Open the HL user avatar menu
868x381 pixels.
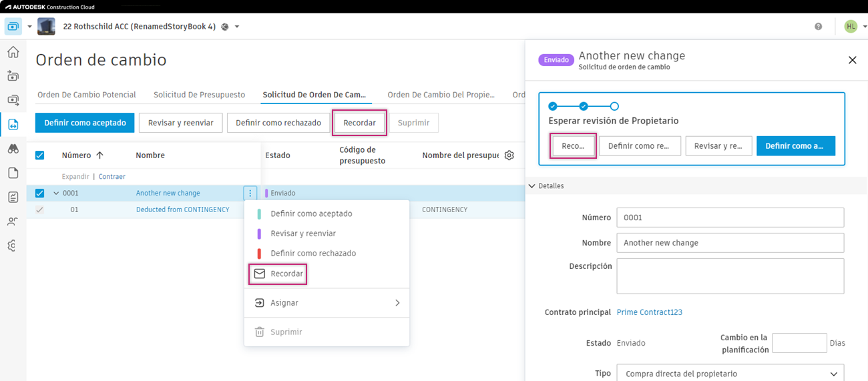[851, 27]
